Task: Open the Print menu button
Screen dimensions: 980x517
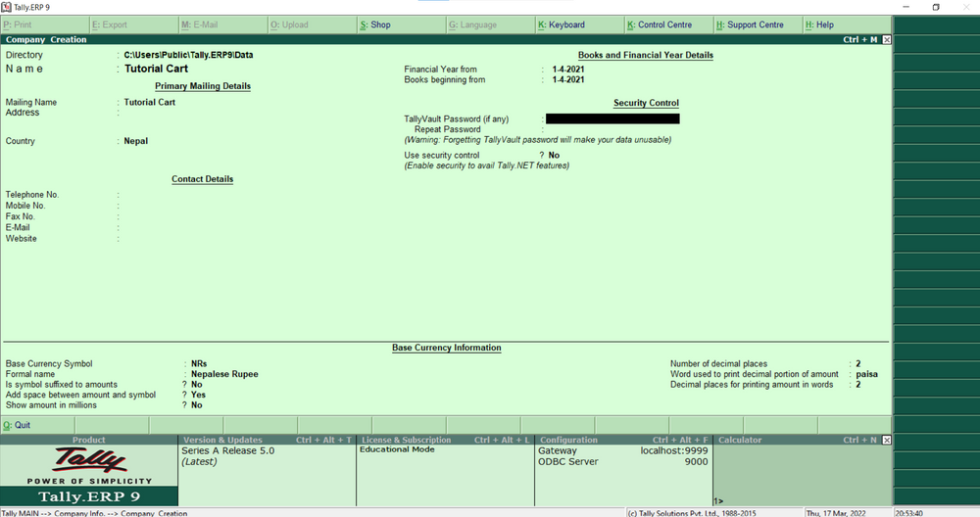Action: (x=45, y=25)
